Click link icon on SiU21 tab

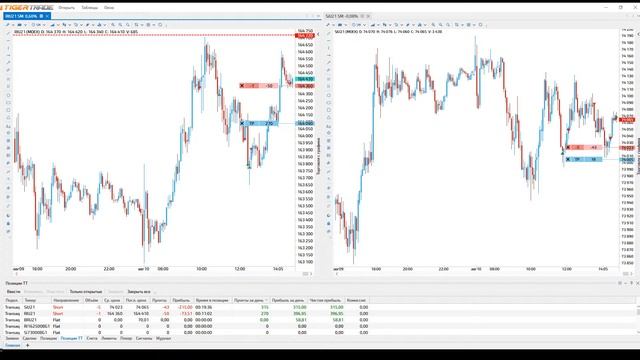click(362, 16)
